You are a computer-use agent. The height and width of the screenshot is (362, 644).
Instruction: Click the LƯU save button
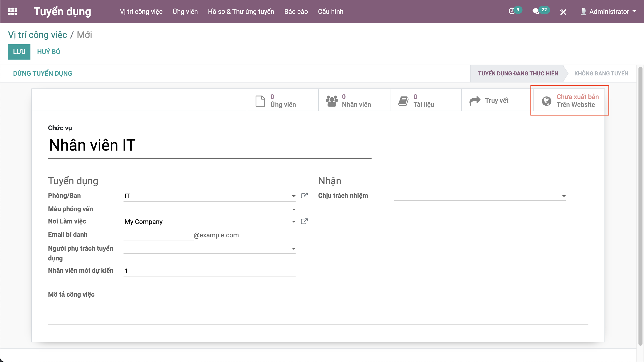(19, 52)
